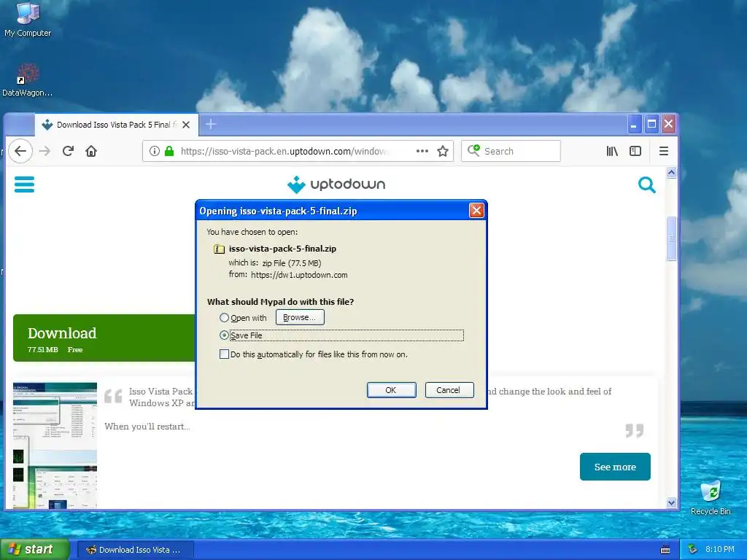Open the browser hamburger menu
Image resolution: width=747 pixels, height=560 pixels.
[x=664, y=152]
